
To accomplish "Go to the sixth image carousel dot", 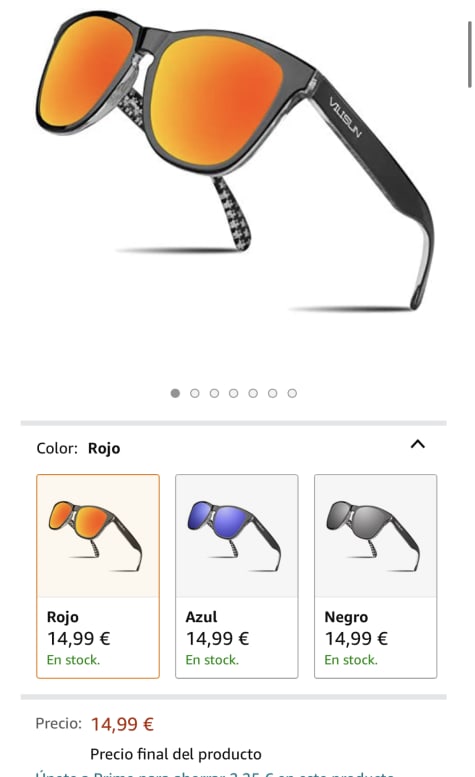I will 272,393.
